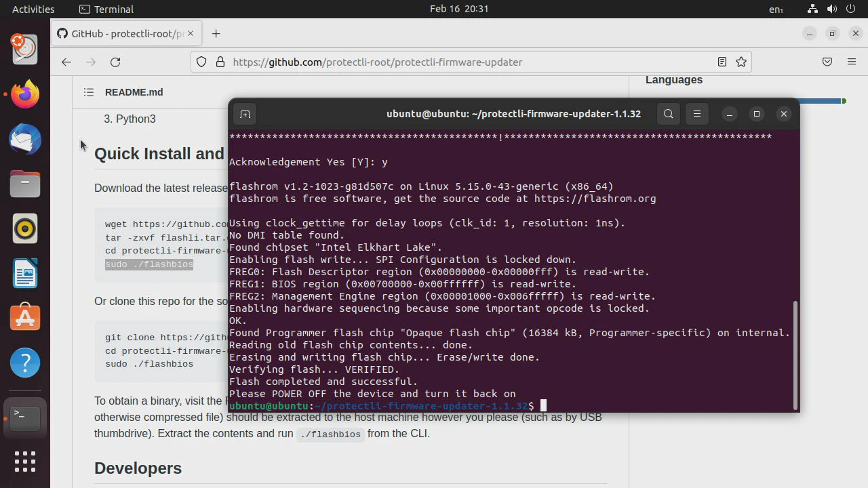
Task: Click the README.md file header
Action: click(134, 92)
